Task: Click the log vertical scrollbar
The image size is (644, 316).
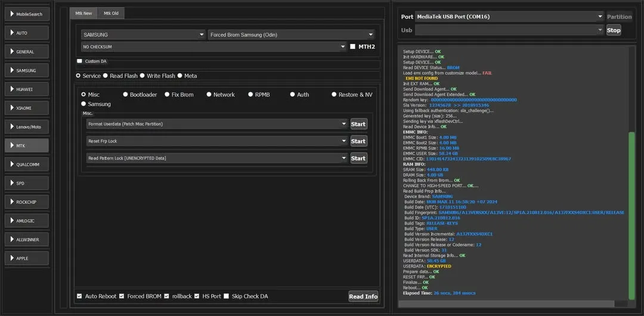Action: point(631,216)
